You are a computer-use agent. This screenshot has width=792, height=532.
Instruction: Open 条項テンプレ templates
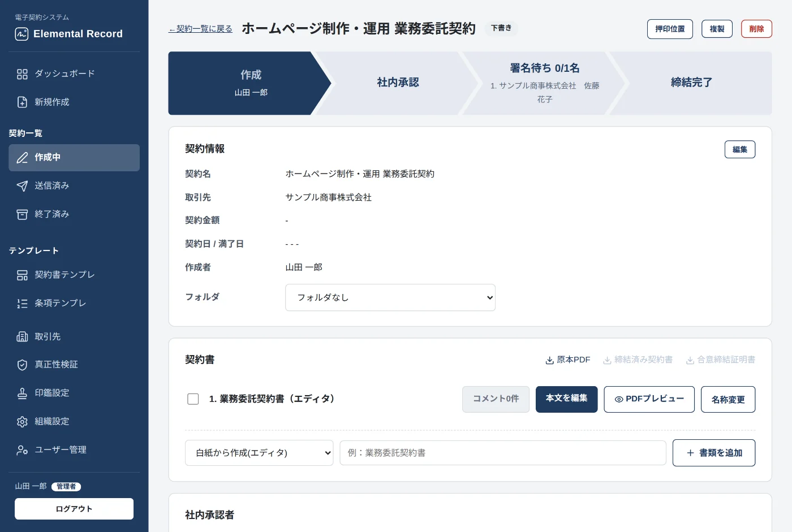(74, 304)
